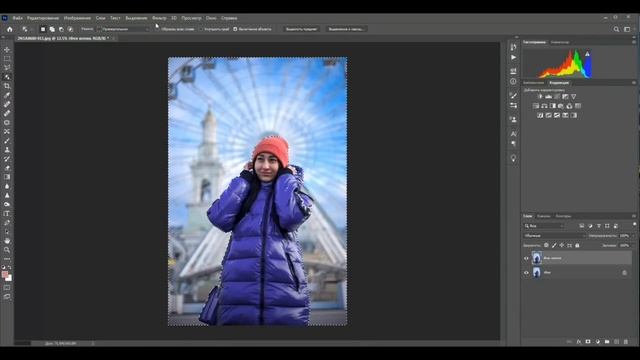Open the Layers panel flyout menu
This screenshot has width=640, height=360.
[x=634, y=216]
